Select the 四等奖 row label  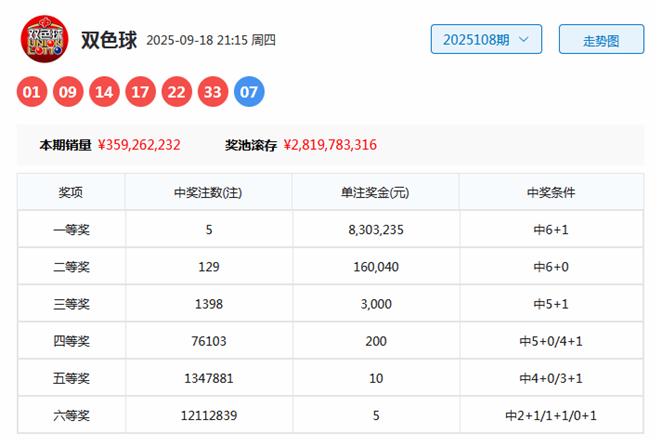pos(71,341)
